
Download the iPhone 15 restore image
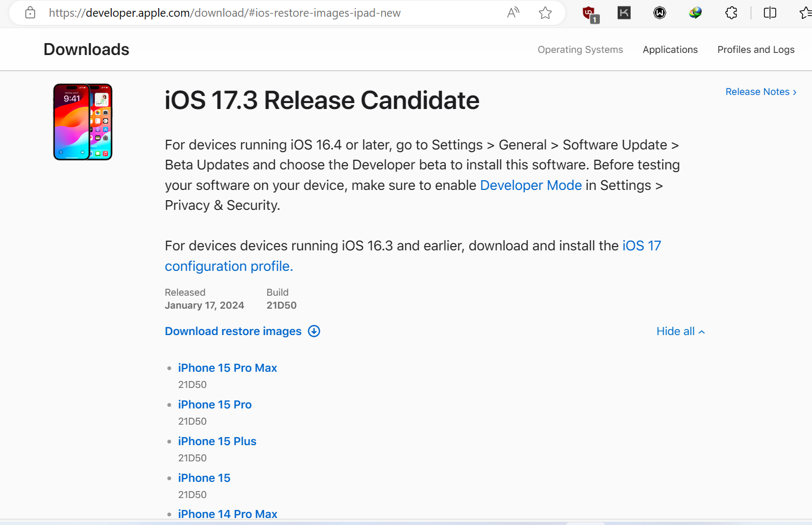(204, 478)
